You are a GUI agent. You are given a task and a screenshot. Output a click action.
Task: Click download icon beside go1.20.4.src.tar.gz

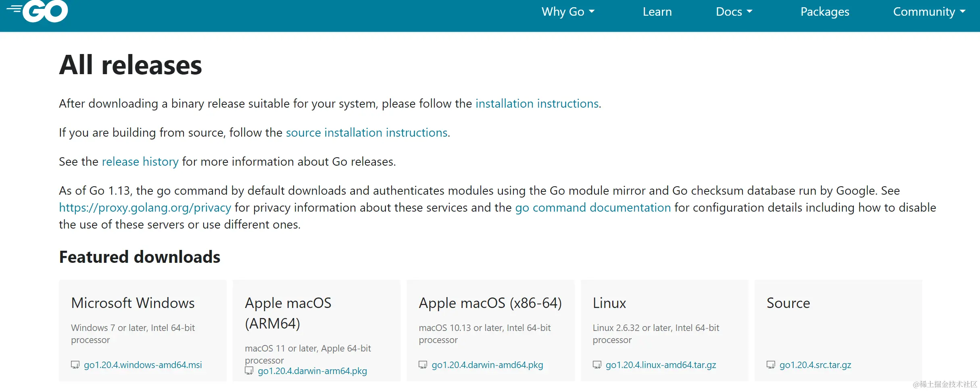pyautogui.click(x=771, y=365)
